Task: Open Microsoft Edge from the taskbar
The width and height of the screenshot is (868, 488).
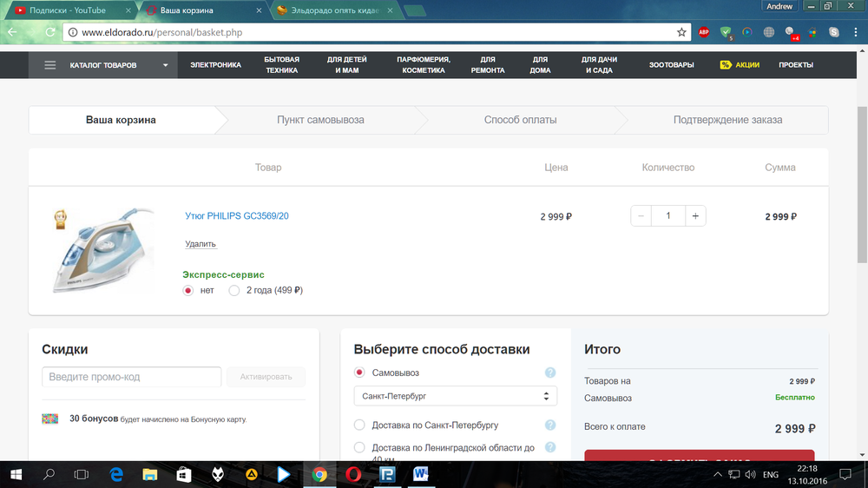Action: click(115, 474)
